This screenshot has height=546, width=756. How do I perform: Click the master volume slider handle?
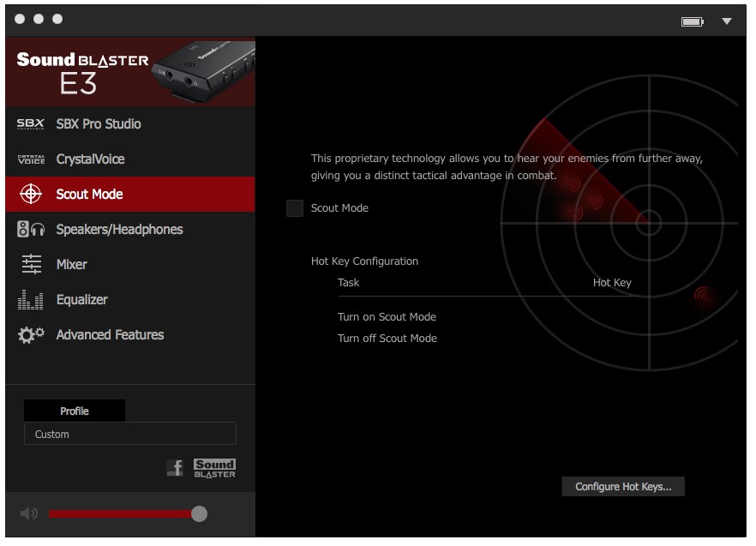pyautogui.click(x=199, y=513)
